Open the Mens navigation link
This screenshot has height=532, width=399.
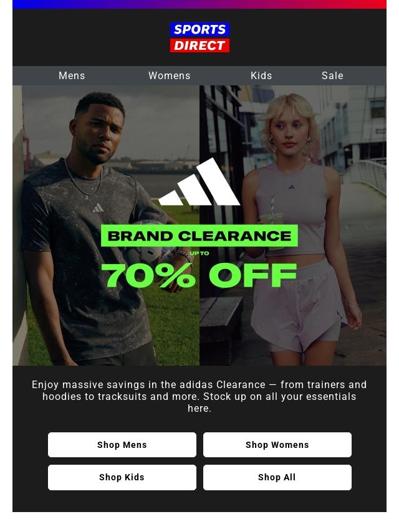[72, 75]
